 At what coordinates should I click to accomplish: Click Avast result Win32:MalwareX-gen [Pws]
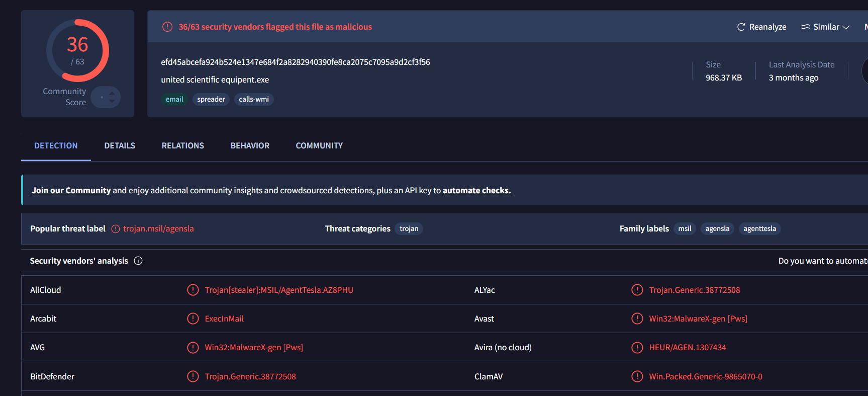tap(698, 319)
